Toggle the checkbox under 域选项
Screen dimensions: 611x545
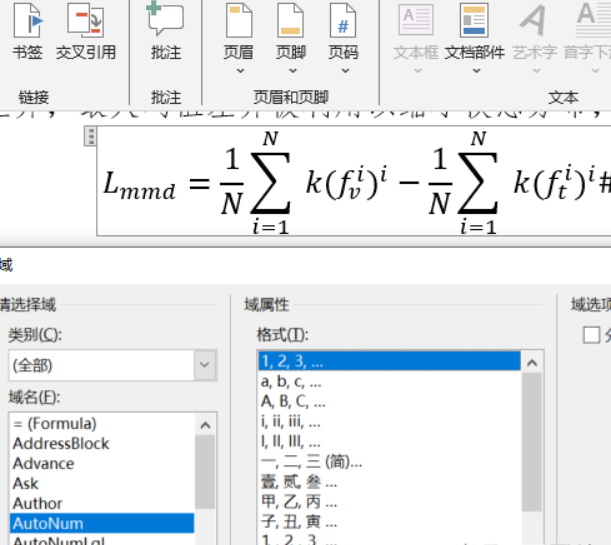591,335
